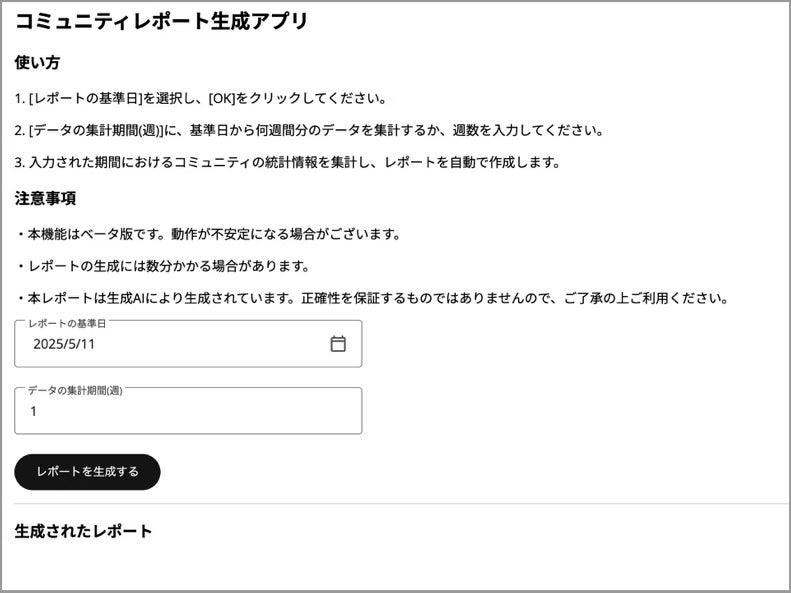Click the コミュニティレポート生成アプリ title

(x=161, y=21)
